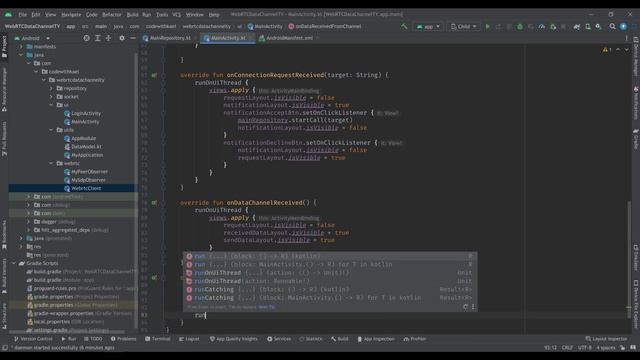Click Apply Changes toolbar icon
This screenshot has width=640, height=360.
[x=498, y=27]
